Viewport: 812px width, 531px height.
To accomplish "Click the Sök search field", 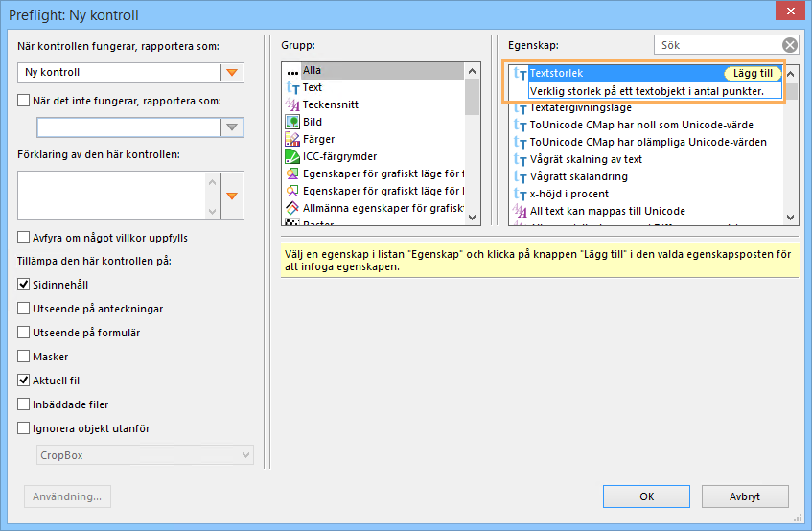I will [x=719, y=45].
